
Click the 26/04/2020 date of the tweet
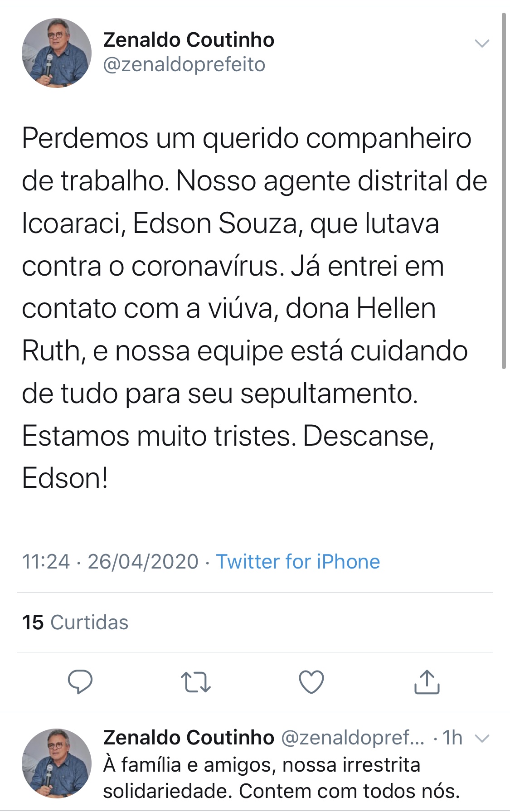pos(143,562)
